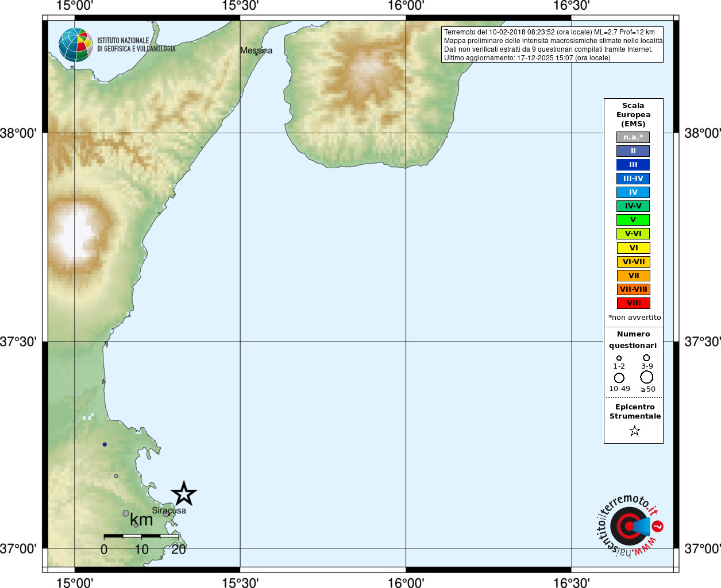Click the km scale bar
This screenshot has height=588, width=721.
point(141,536)
